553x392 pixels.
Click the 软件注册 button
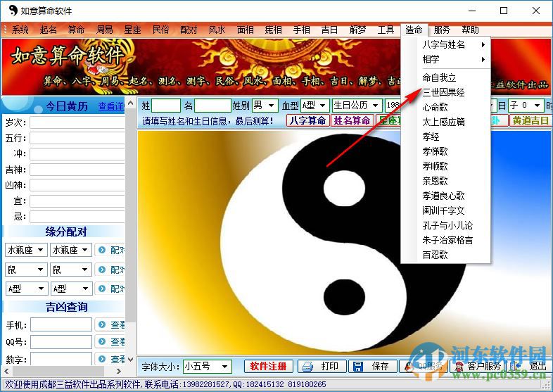[x=268, y=366]
